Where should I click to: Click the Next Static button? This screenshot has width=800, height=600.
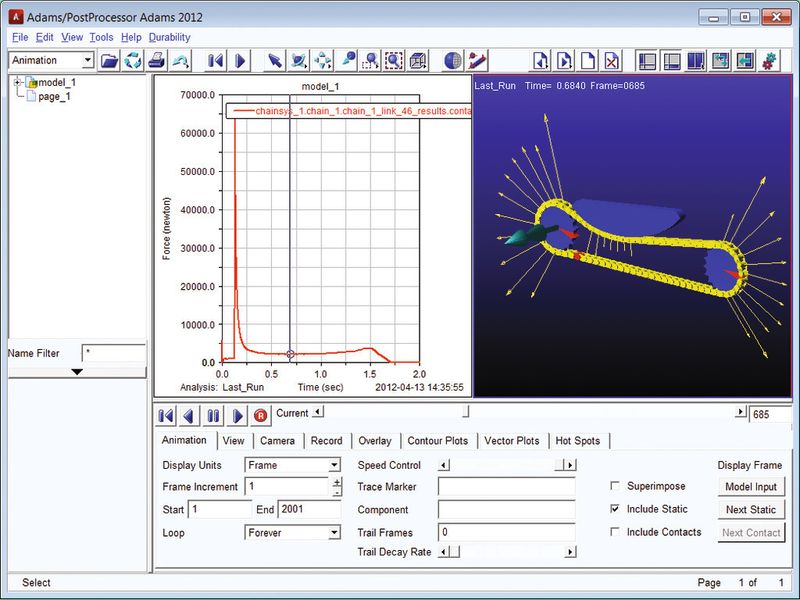coord(751,509)
